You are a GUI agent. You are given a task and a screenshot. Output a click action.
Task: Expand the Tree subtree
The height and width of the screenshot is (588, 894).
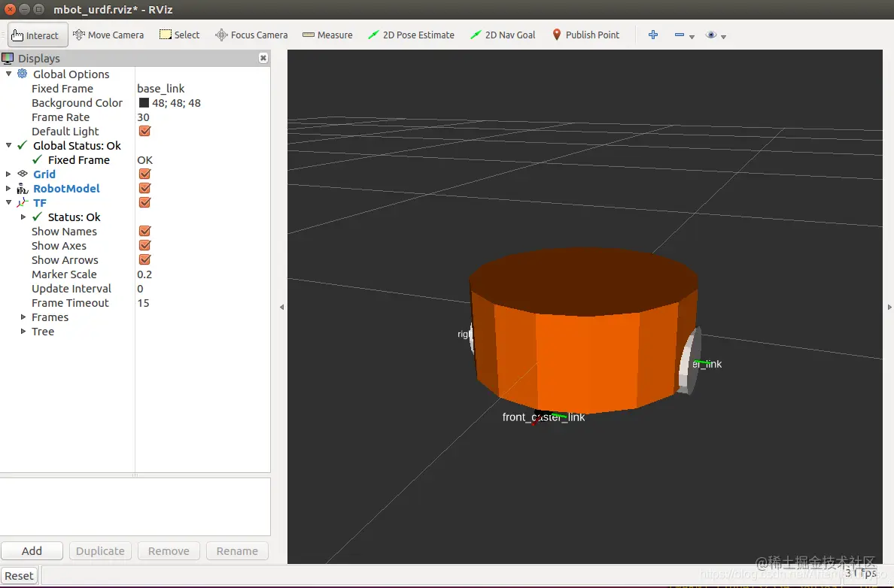tap(23, 331)
